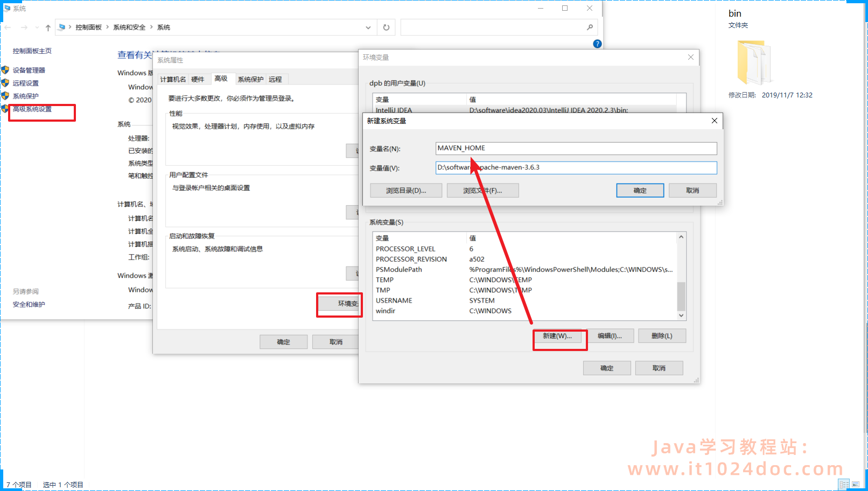Cancel the 新建系统变量 dialog
The height and width of the screenshot is (491, 868).
click(692, 191)
